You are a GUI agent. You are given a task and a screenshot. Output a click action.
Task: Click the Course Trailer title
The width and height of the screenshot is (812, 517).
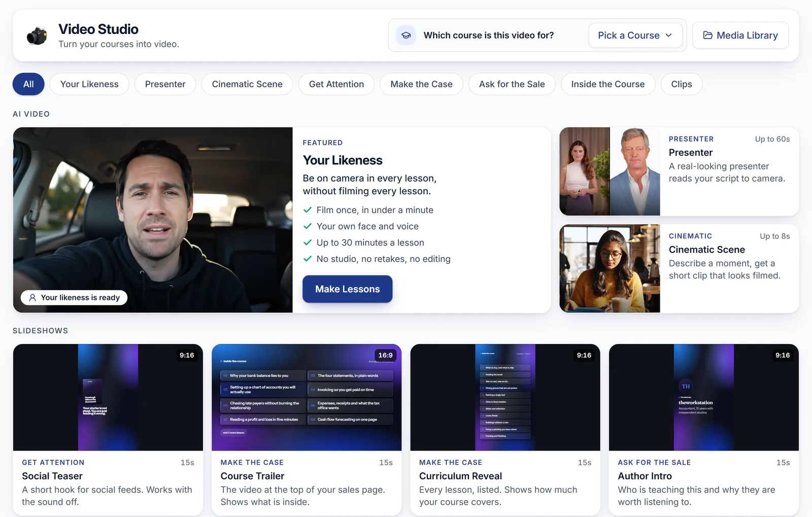(x=252, y=476)
